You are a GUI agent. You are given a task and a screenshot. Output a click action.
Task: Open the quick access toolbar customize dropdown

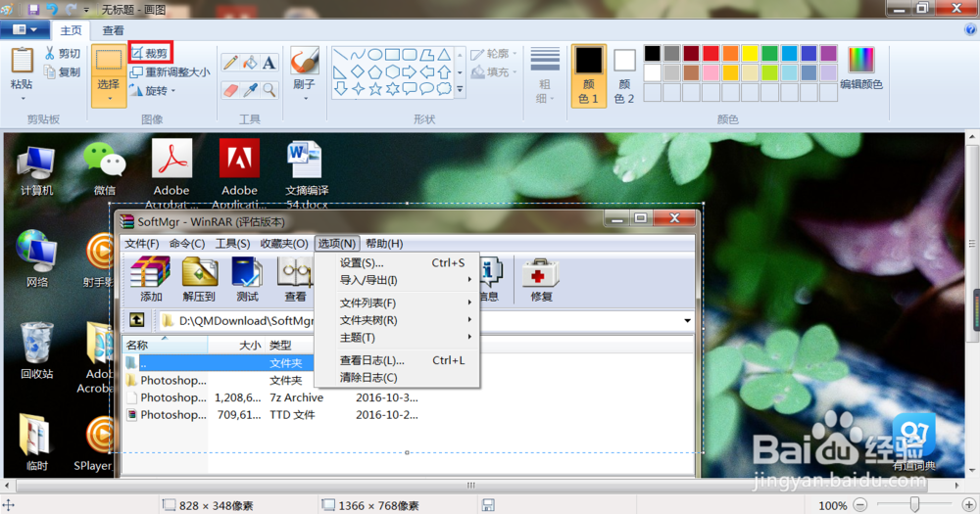[86, 10]
